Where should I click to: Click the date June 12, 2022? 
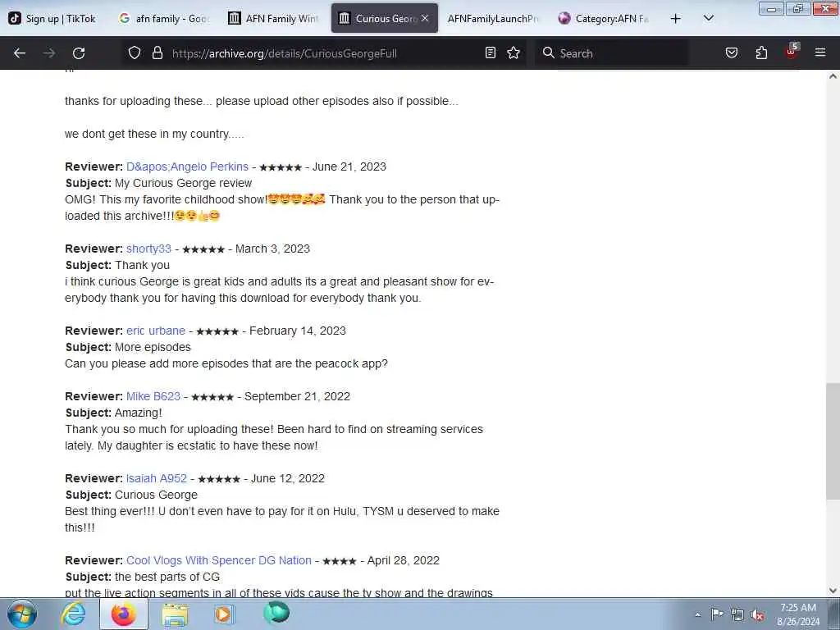tap(288, 478)
